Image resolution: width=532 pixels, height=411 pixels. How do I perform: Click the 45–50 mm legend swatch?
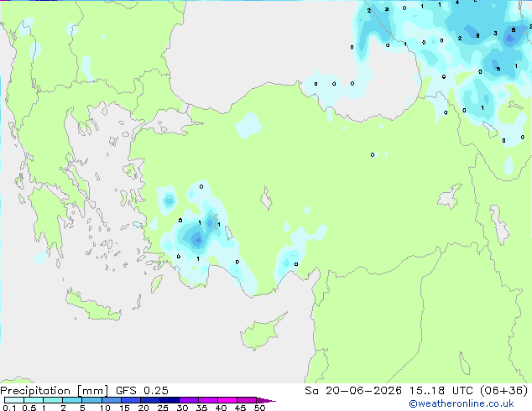coord(247,400)
